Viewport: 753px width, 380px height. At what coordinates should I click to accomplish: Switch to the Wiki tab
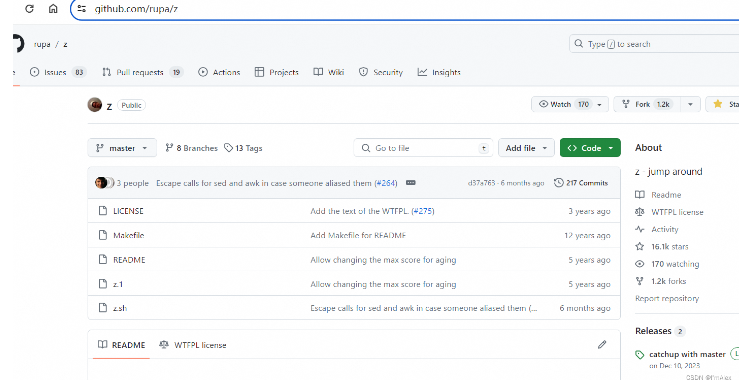(x=329, y=72)
